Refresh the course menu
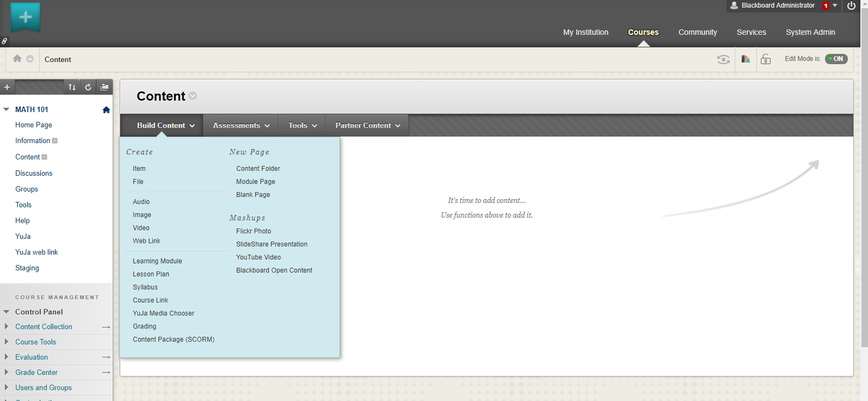The width and height of the screenshot is (868, 401). tap(88, 87)
